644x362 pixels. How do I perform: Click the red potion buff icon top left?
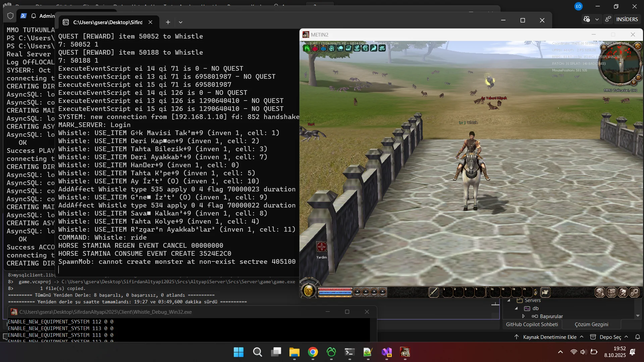(315, 48)
